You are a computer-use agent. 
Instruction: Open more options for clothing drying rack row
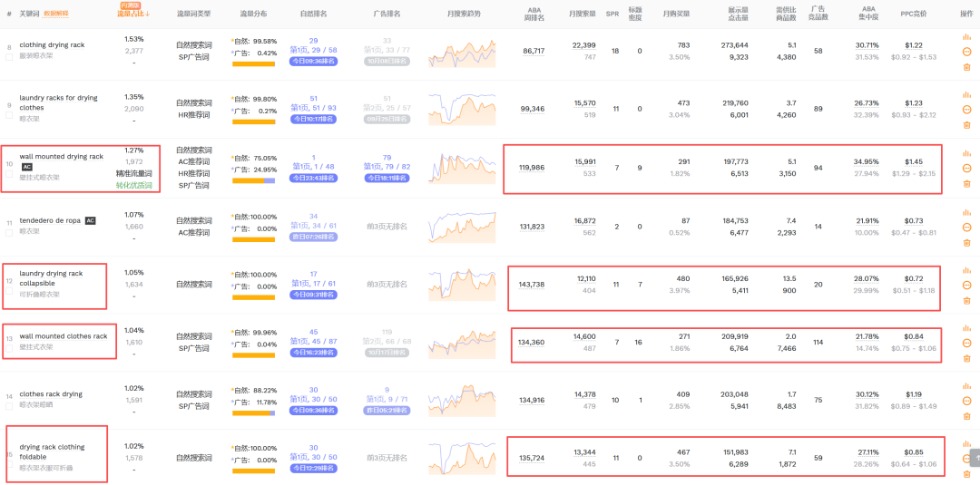point(967,52)
